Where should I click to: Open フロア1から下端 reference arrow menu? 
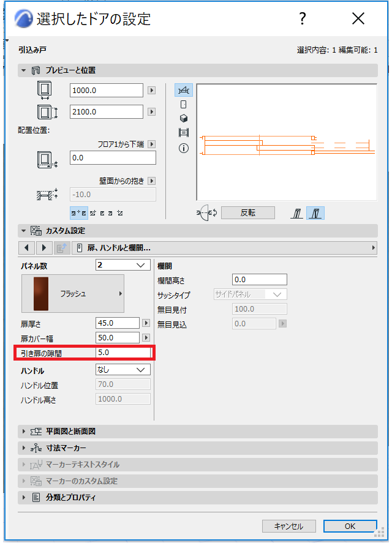click(x=152, y=144)
